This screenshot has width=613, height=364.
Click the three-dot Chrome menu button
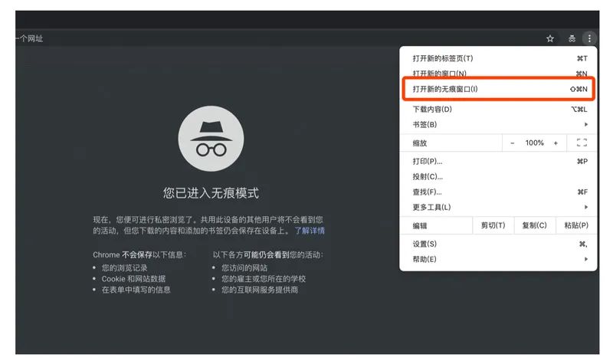[x=589, y=38]
